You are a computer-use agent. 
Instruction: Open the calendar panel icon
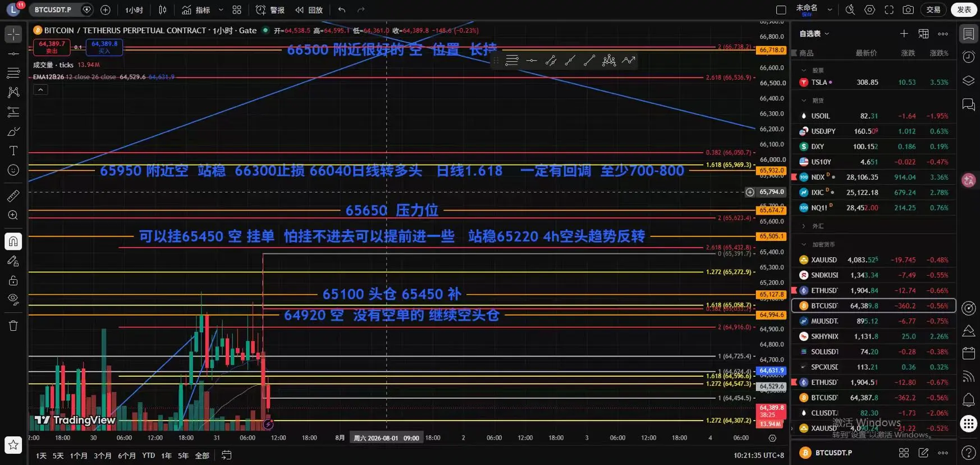969,353
